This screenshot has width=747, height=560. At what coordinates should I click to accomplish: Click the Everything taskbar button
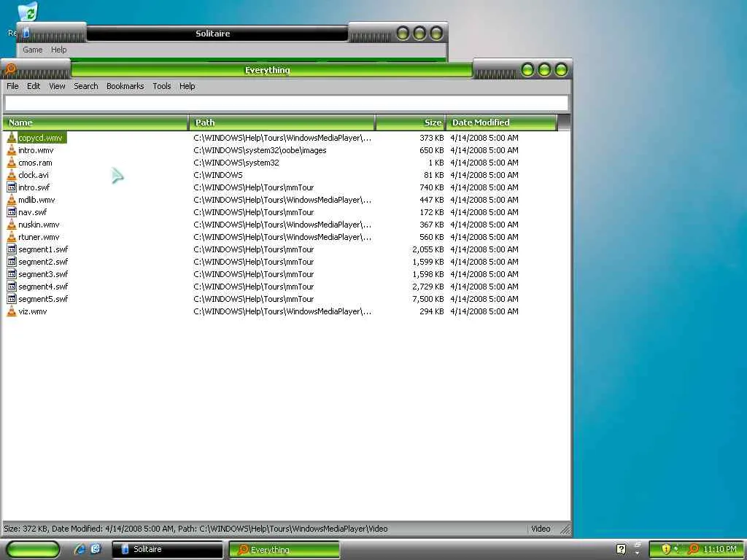pyautogui.click(x=285, y=549)
